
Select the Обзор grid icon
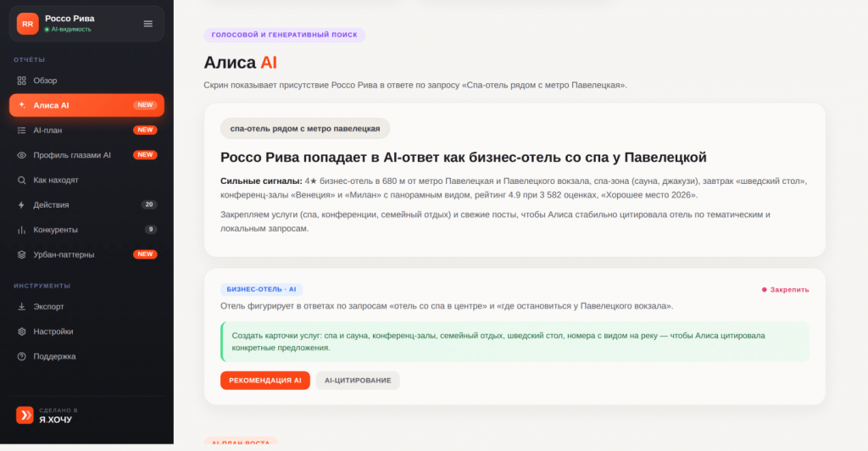click(21, 81)
